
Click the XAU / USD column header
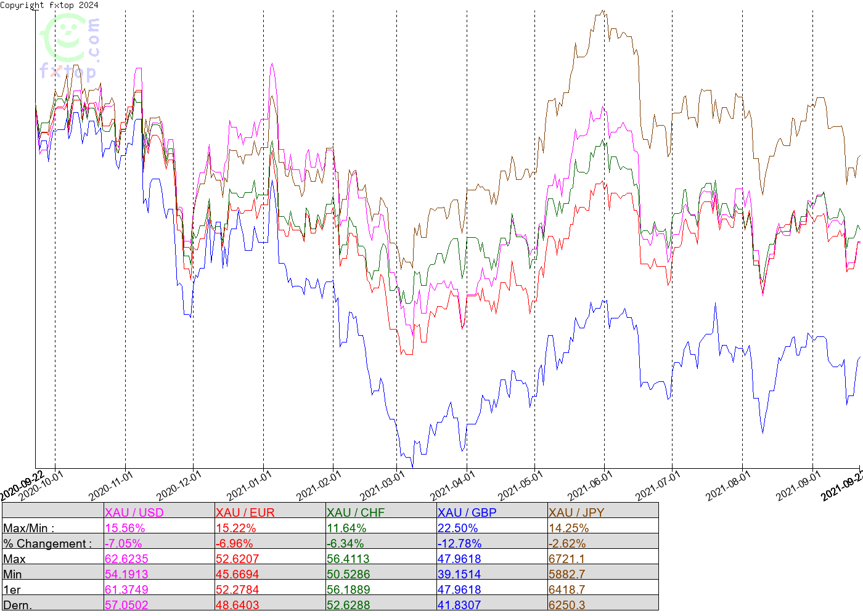click(x=134, y=513)
